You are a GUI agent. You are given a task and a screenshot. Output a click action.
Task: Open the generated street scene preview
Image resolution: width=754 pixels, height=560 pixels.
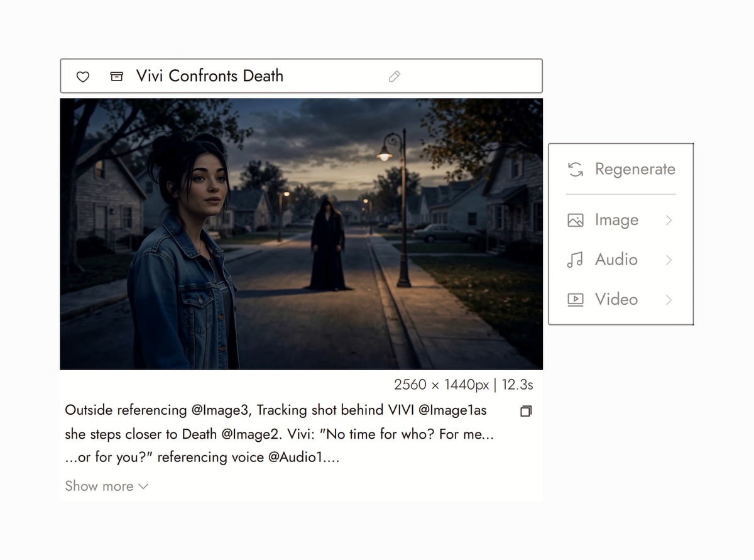(302, 234)
